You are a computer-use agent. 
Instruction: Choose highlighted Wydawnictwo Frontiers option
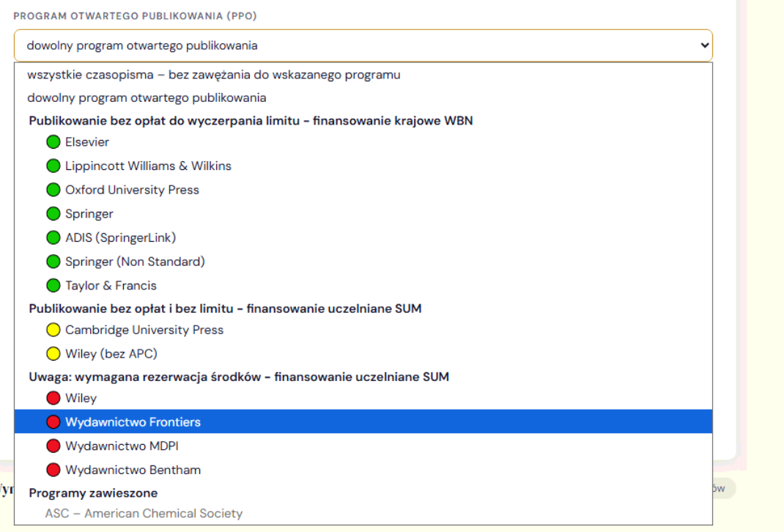pos(363,421)
